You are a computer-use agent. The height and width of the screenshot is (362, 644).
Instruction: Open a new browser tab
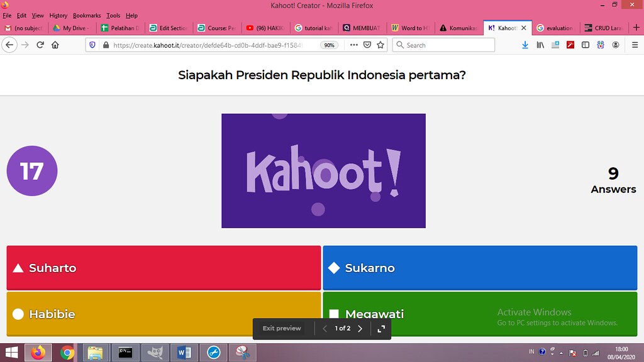pyautogui.click(x=636, y=28)
